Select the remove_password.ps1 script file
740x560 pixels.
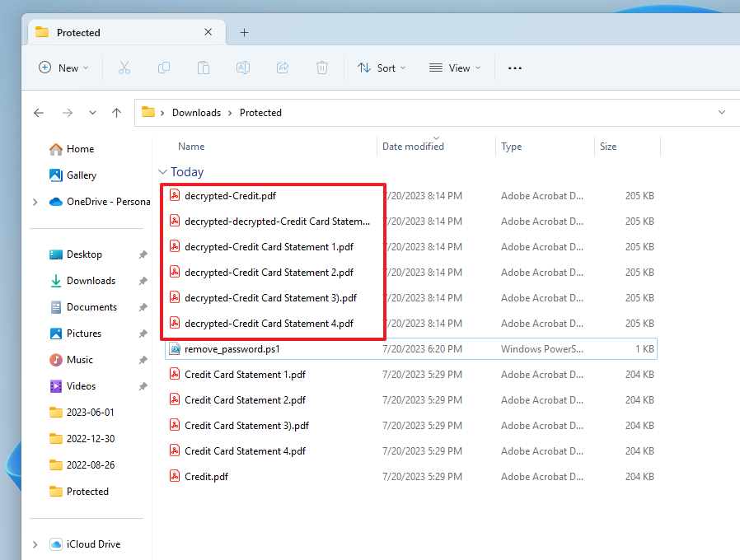click(410, 349)
